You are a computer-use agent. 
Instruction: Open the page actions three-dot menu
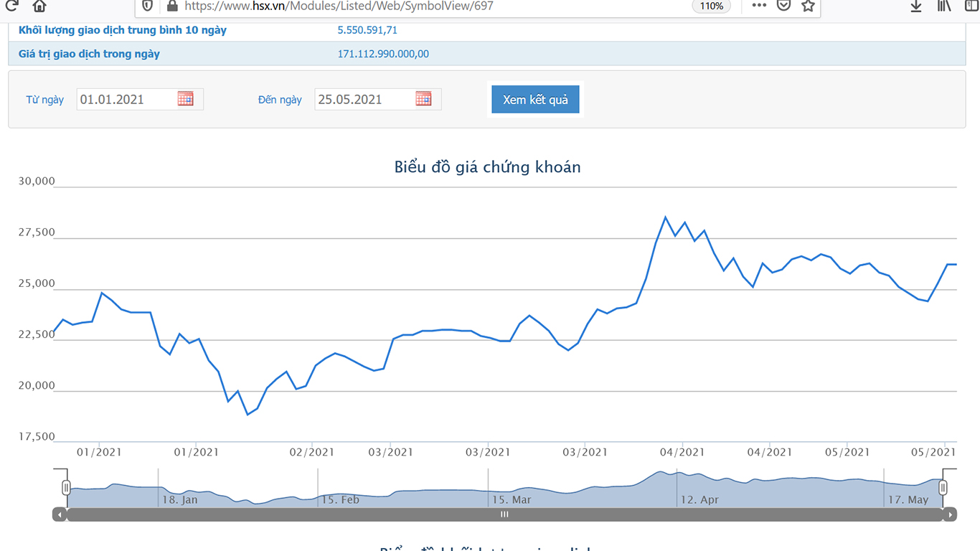pos(759,6)
